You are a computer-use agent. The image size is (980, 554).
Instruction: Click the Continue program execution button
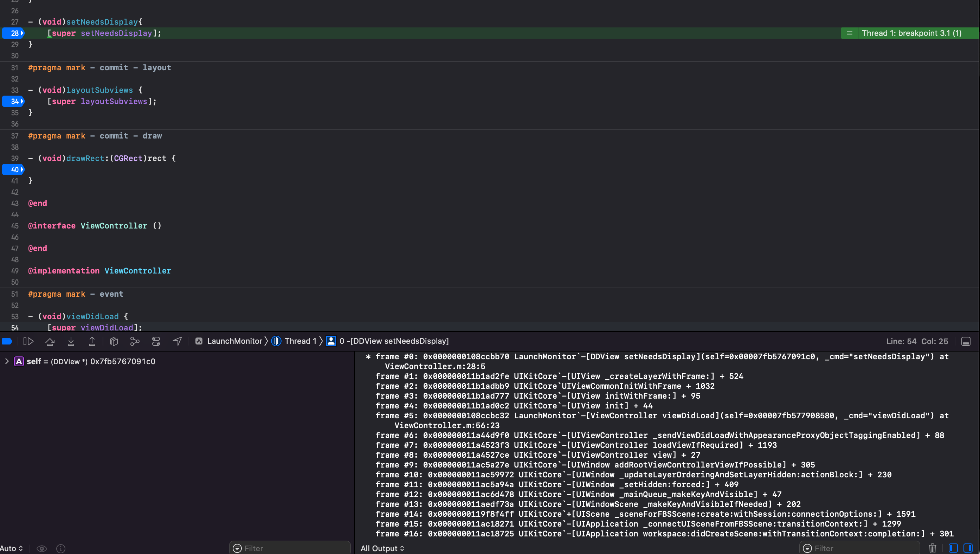point(28,341)
